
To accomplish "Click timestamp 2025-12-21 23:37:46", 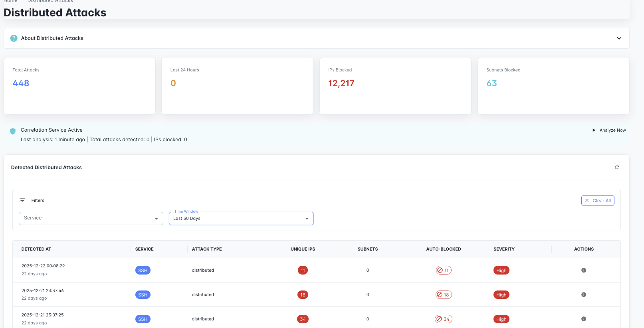I will 43,290.
